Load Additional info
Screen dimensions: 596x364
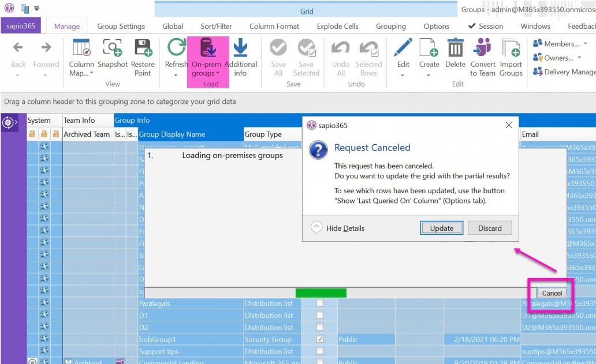click(x=241, y=57)
